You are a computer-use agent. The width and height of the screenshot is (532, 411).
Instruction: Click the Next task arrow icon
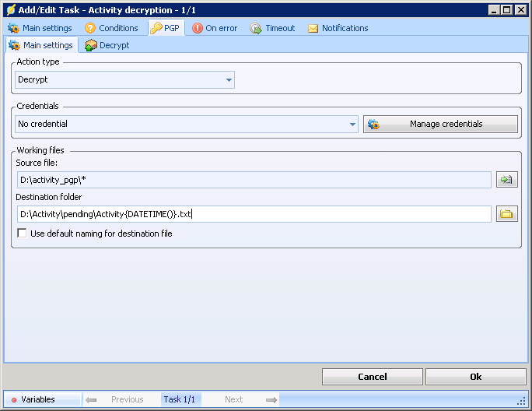tap(271, 399)
